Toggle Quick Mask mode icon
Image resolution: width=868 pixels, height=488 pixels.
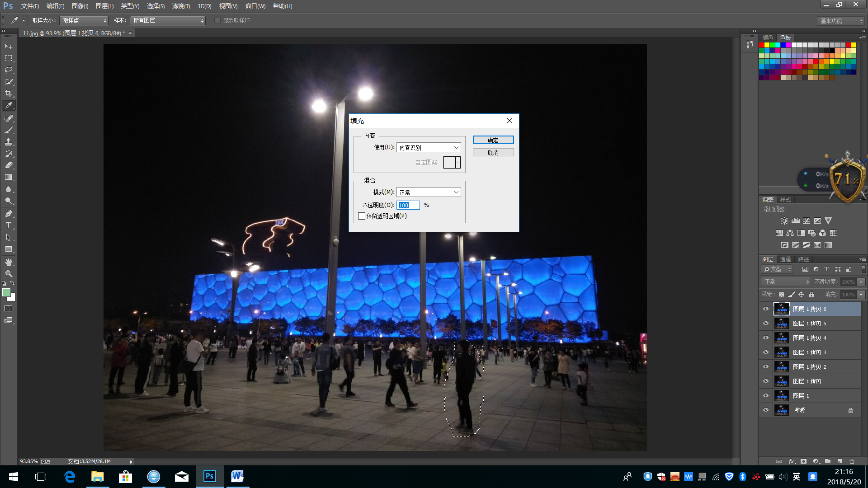click(9, 309)
